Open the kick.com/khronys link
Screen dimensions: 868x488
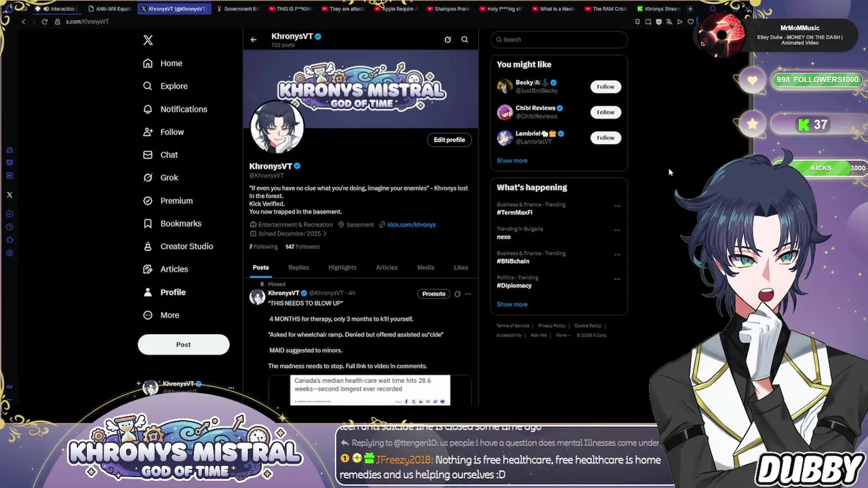412,224
